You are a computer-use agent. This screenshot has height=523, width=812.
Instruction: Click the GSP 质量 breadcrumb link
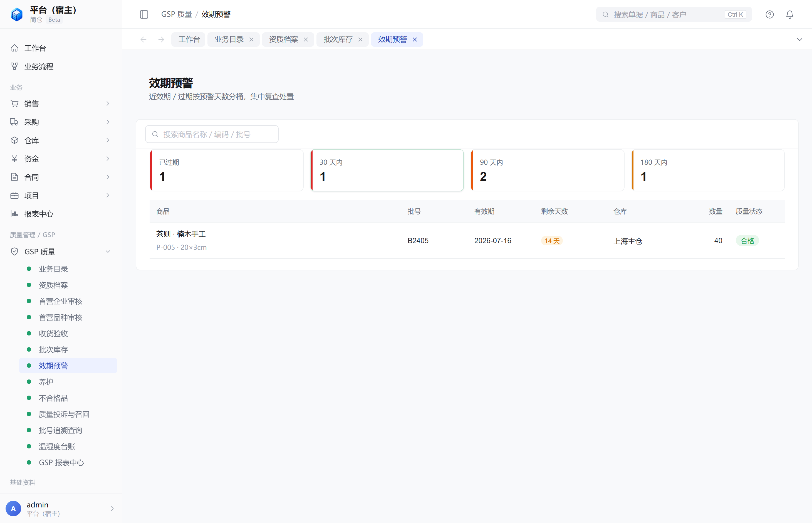point(177,14)
